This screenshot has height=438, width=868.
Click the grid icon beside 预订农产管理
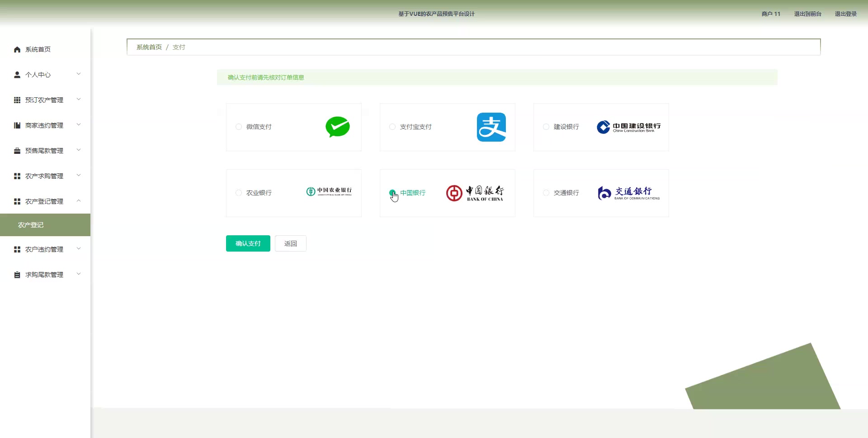pyautogui.click(x=17, y=100)
